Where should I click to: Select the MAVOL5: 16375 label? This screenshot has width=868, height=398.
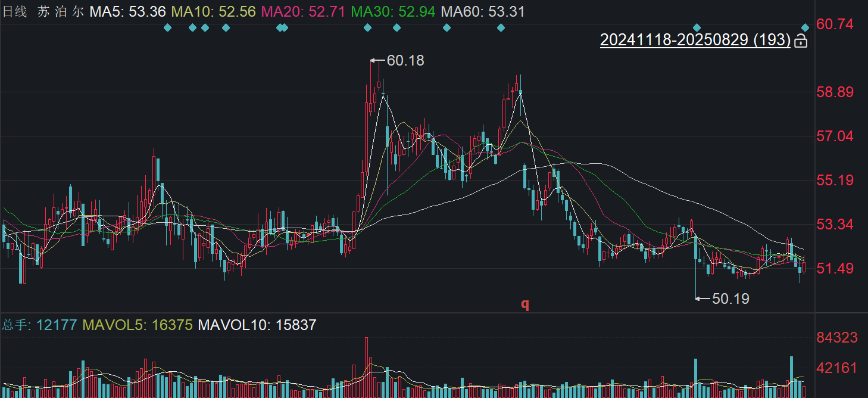click(x=138, y=325)
